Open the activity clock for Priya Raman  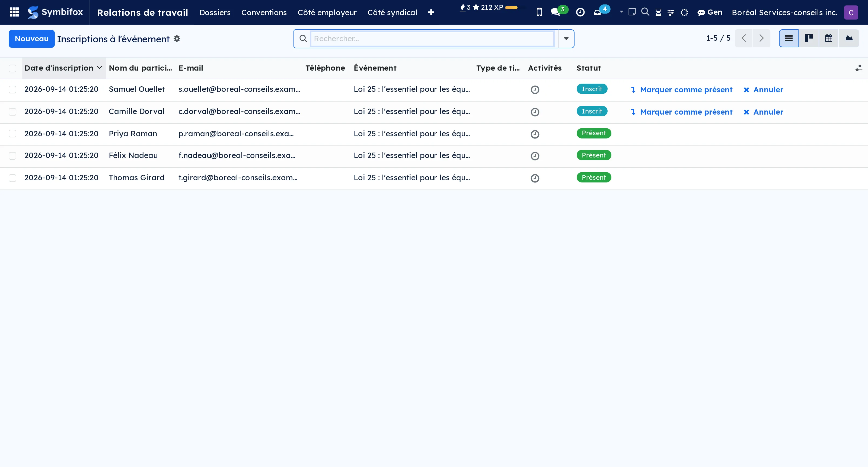point(535,134)
